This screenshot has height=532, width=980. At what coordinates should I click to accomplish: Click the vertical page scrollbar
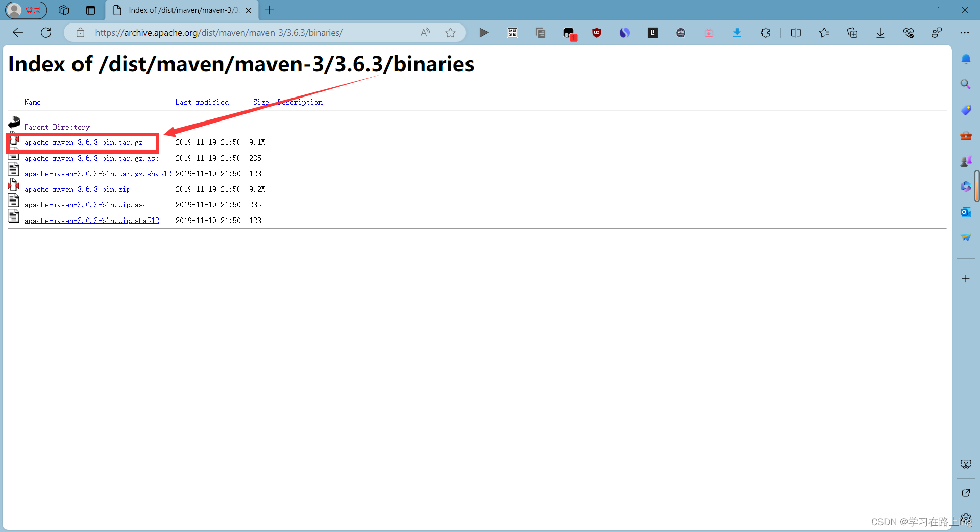pyautogui.click(x=977, y=186)
